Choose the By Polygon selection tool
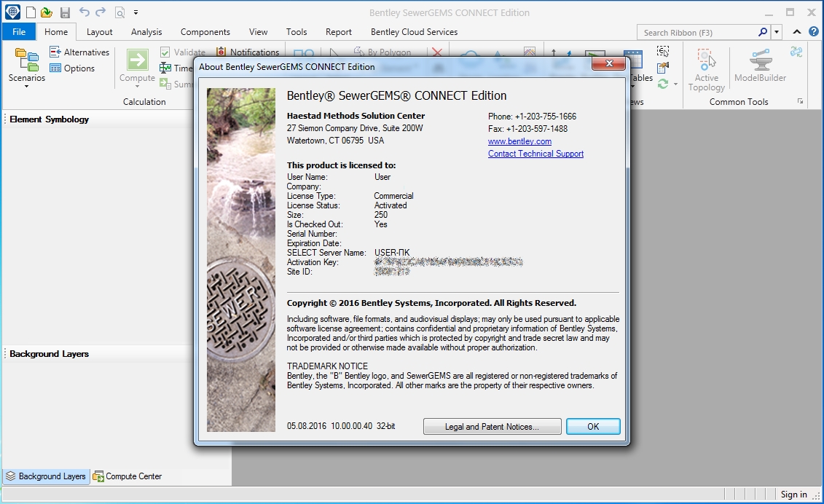 point(382,52)
